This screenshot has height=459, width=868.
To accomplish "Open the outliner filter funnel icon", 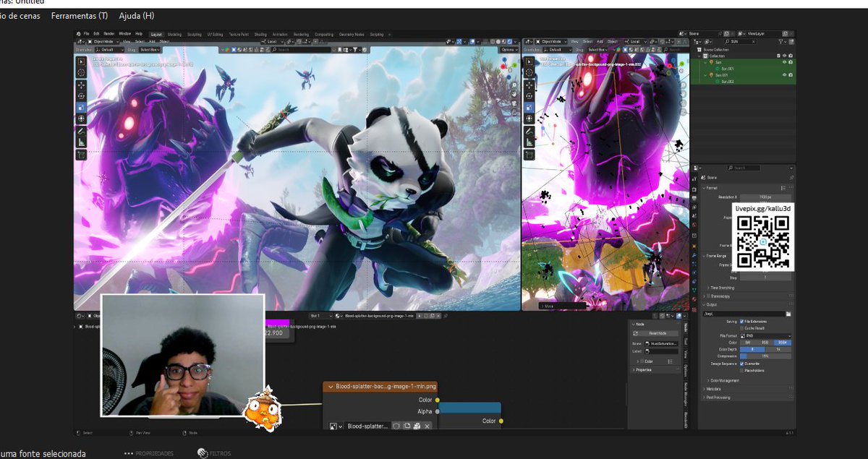I will (x=780, y=41).
